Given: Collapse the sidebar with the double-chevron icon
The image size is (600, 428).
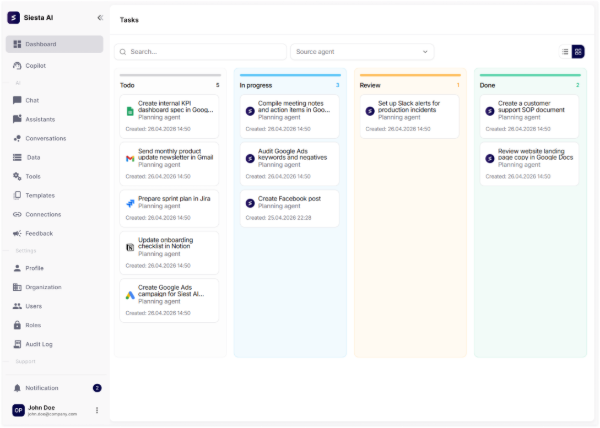Looking at the screenshot, I should [99, 18].
